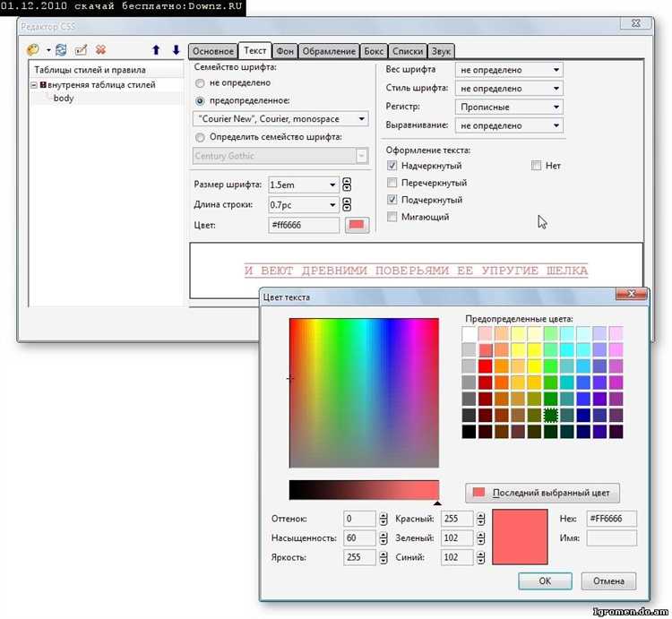Screen dimensions: 672x619
Task: Click the Синий value field
Action: click(x=457, y=557)
